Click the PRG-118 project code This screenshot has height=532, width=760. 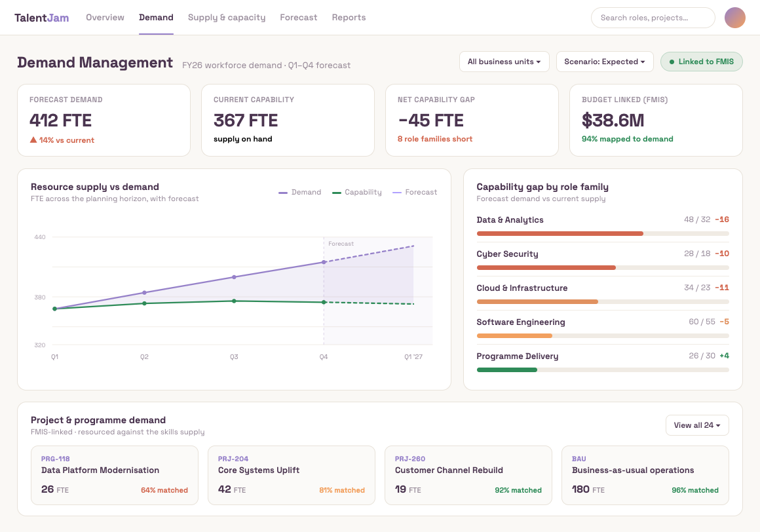[x=55, y=459]
